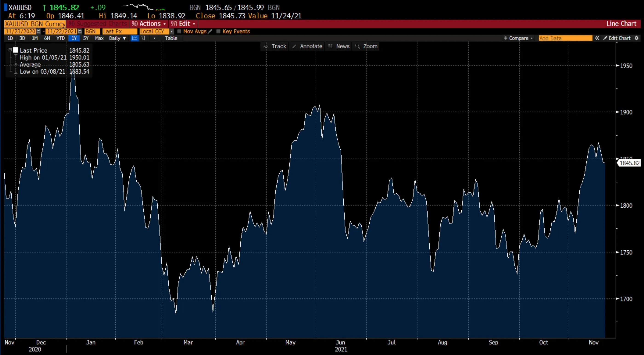Click the Last Price color swatch in legend
The image size is (644, 355).
pyautogui.click(x=16, y=49)
